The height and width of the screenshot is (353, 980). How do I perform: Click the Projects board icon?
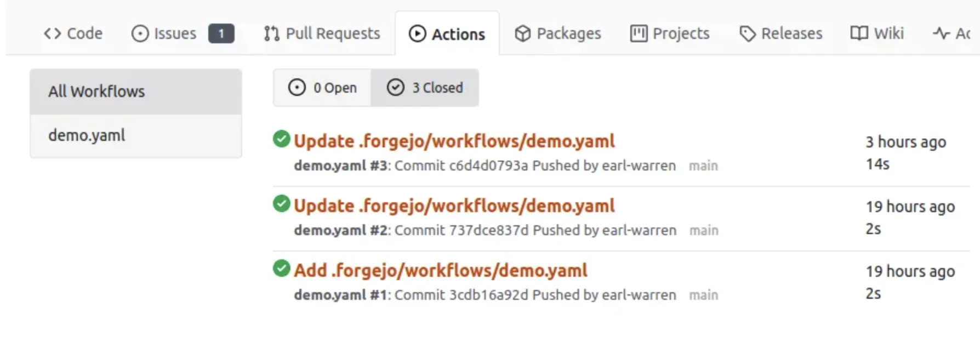click(639, 34)
